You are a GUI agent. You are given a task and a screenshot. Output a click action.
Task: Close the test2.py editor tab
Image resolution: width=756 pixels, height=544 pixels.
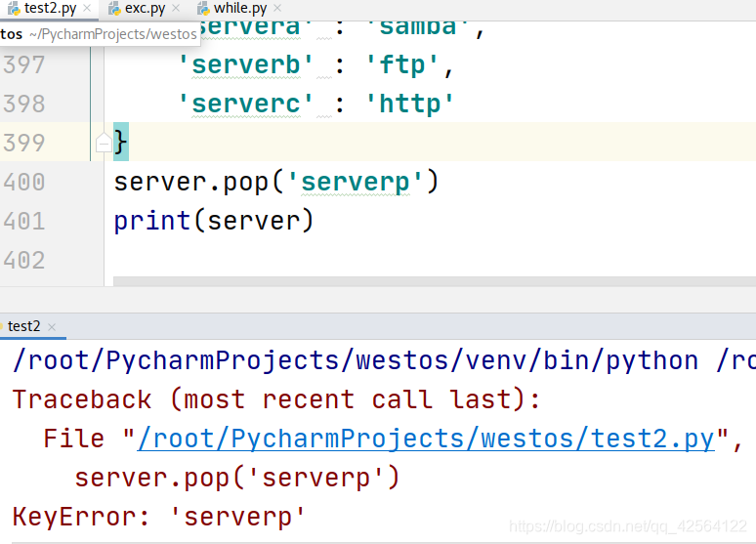tap(87, 8)
